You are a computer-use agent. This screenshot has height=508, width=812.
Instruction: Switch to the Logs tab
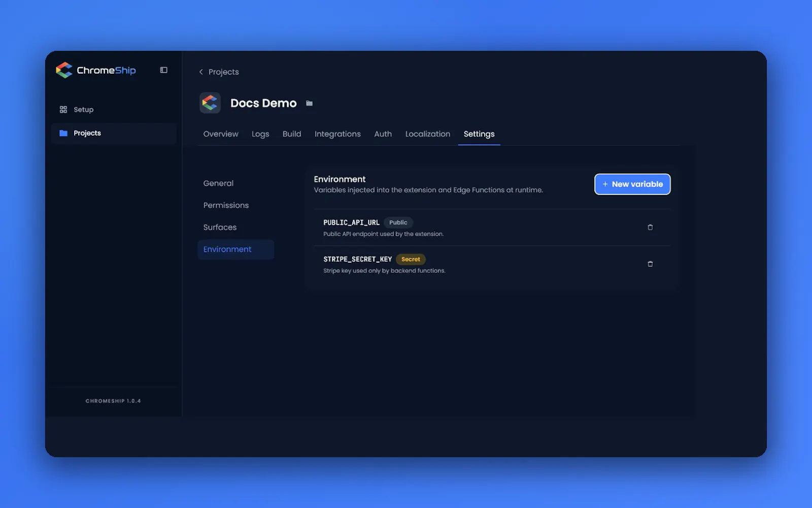tap(260, 134)
